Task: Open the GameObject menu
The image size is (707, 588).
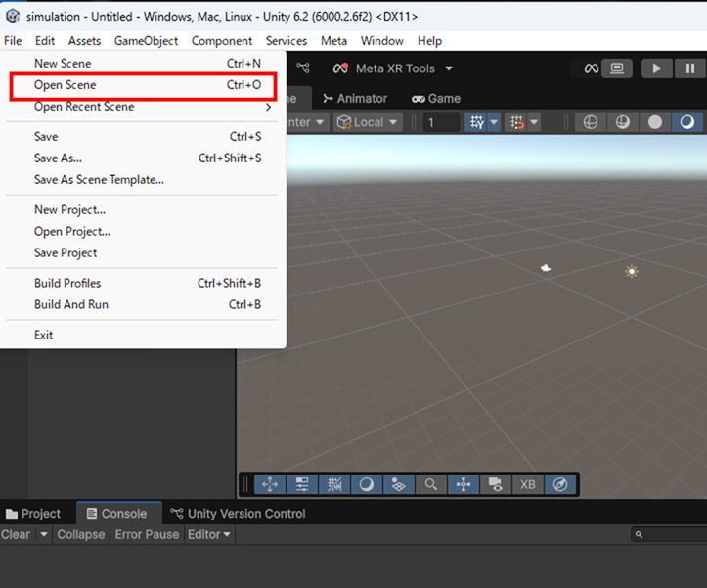Action: click(146, 41)
